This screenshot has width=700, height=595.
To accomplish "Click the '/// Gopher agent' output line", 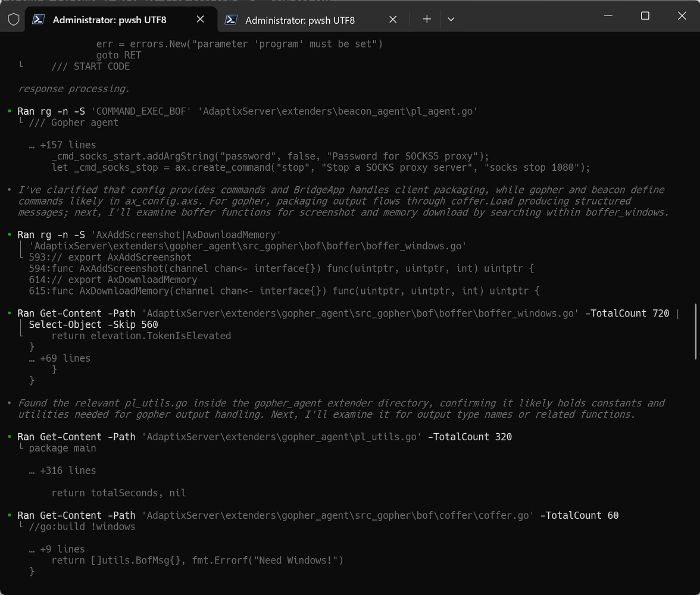I will point(74,123).
